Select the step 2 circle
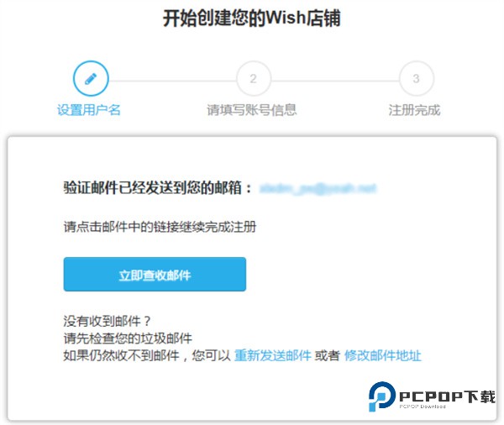 click(x=254, y=78)
